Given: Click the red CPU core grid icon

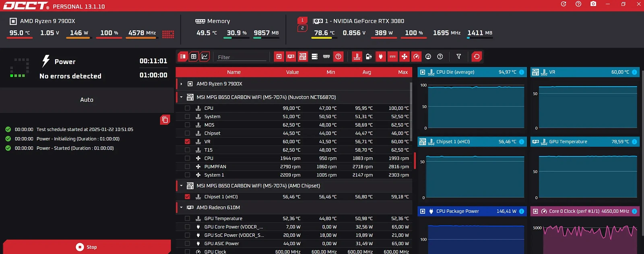Looking at the screenshot, I should (x=168, y=34).
